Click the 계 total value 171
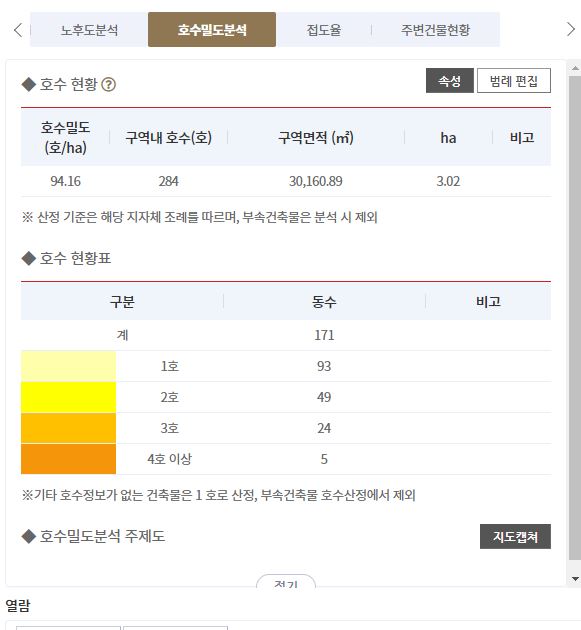The image size is (581, 630). point(324,335)
